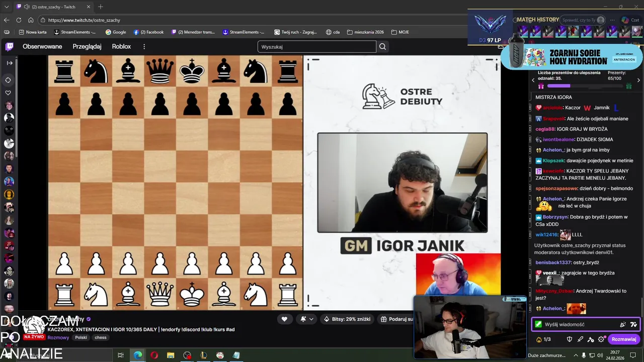The width and height of the screenshot is (644, 362).
Task: Select black knight on b8
Action: click(x=96, y=71)
